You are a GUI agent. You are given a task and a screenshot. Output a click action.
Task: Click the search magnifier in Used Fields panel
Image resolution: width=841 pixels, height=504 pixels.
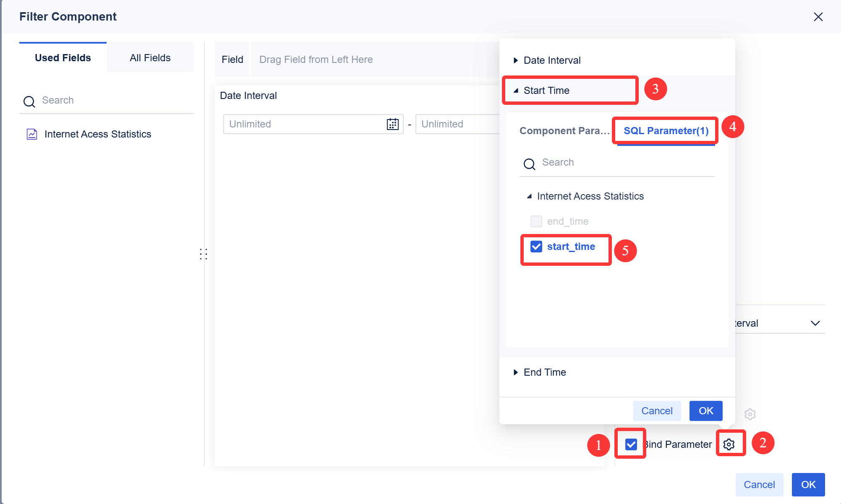point(29,101)
